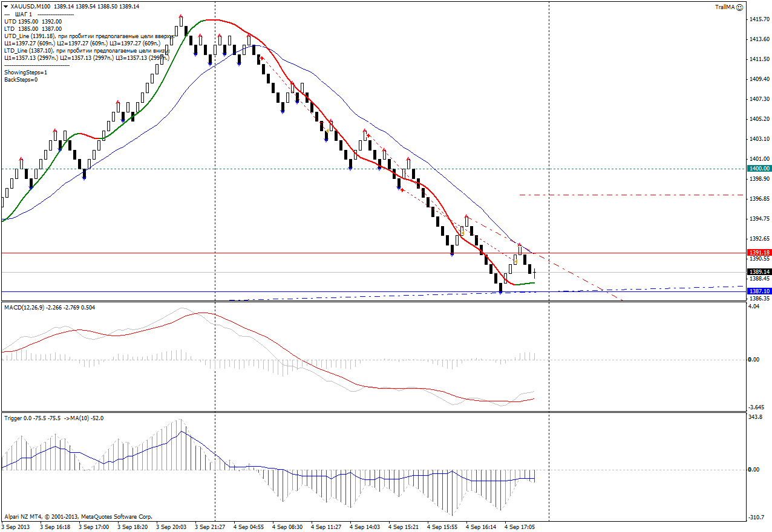Select the blue 1387.10 price tag
Viewport: 772px width, 532px height.
click(759, 291)
